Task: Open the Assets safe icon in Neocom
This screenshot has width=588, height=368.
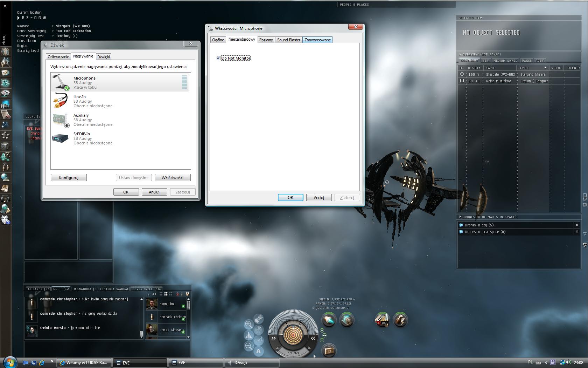Action: [x=5, y=146]
